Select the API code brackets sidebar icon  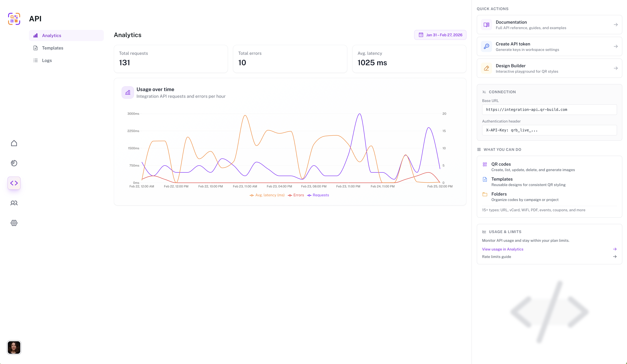click(x=14, y=183)
